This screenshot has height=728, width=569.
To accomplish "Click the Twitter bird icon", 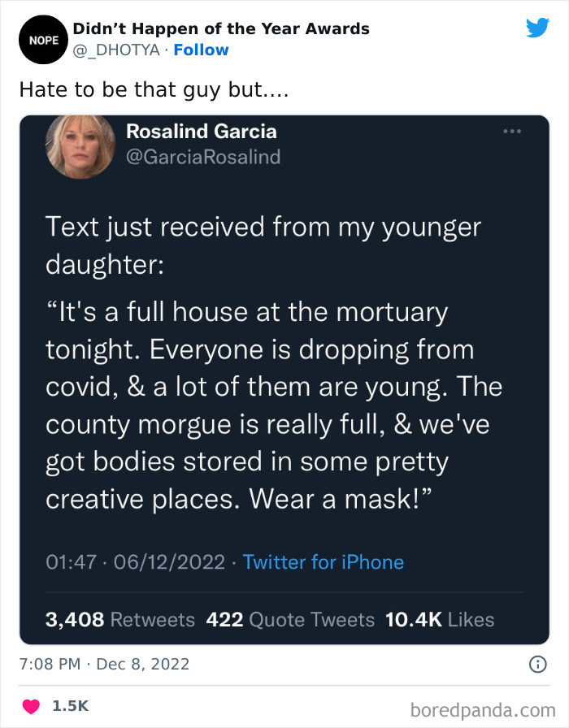I will [538, 27].
